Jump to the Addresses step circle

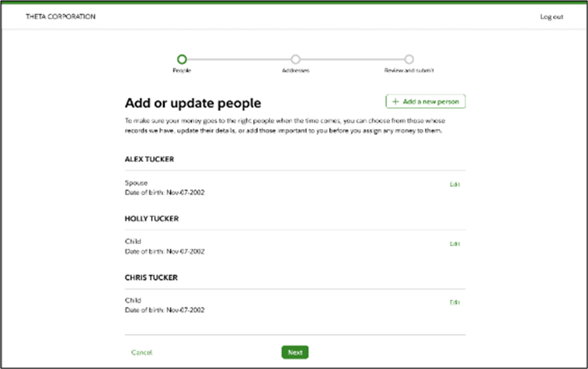pyautogui.click(x=295, y=59)
